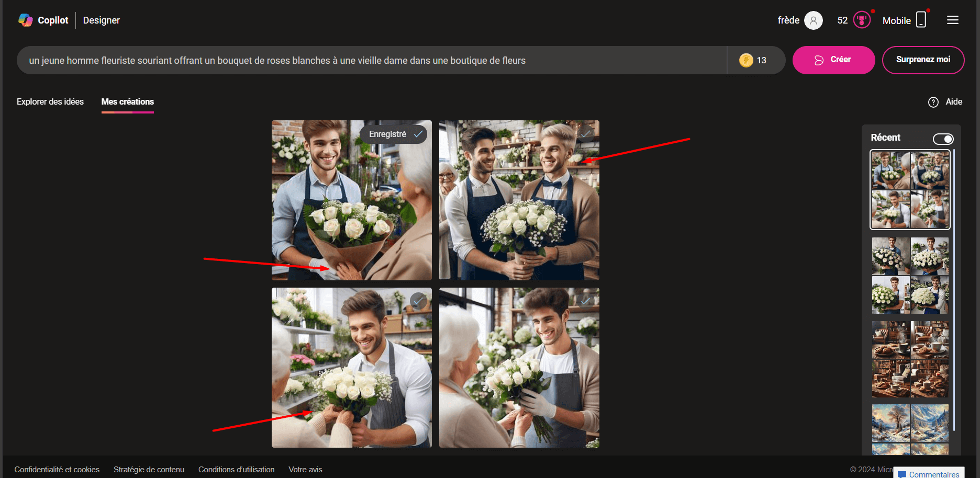The height and width of the screenshot is (478, 980).
Task: Toggle the Enregistré checkmark on first image
Action: pos(418,134)
